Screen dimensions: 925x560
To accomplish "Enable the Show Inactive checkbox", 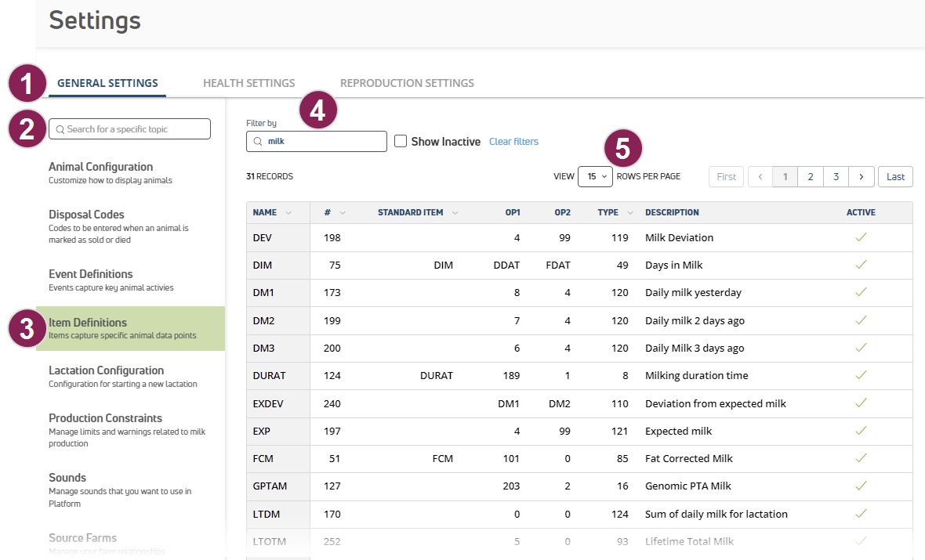I will coord(401,142).
